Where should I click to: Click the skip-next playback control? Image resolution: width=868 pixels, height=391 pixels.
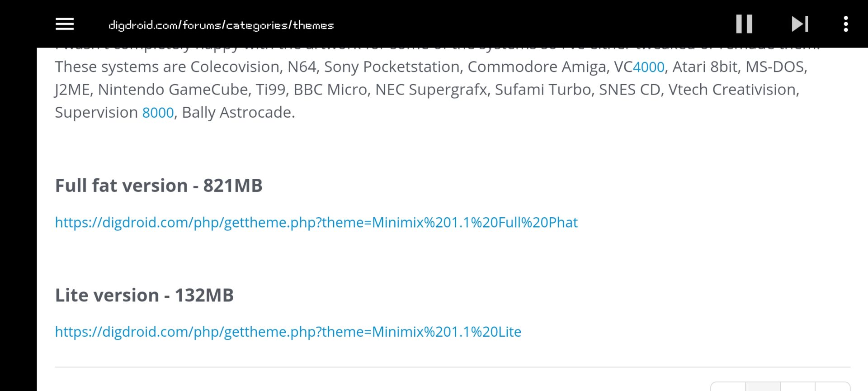click(x=800, y=24)
